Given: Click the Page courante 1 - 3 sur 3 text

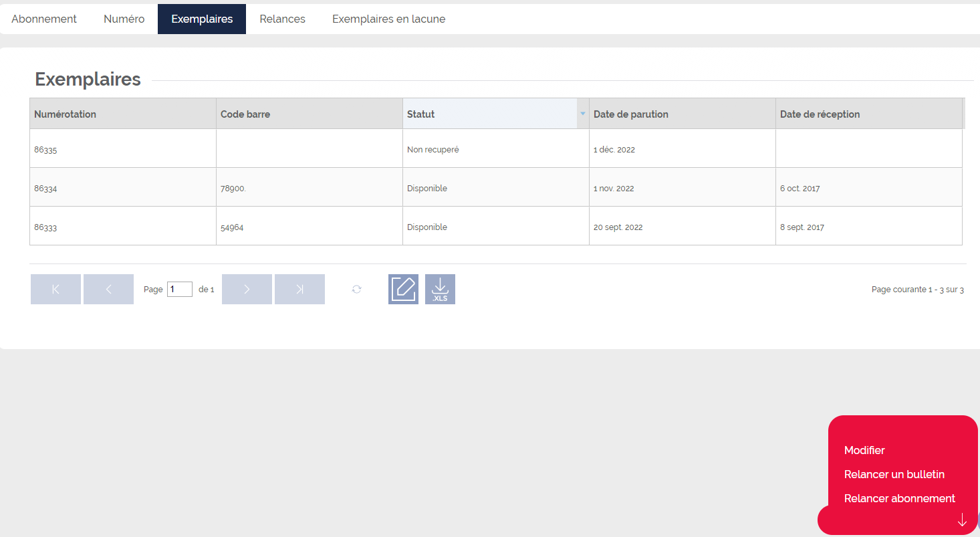Looking at the screenshot, I should point(917,290).
